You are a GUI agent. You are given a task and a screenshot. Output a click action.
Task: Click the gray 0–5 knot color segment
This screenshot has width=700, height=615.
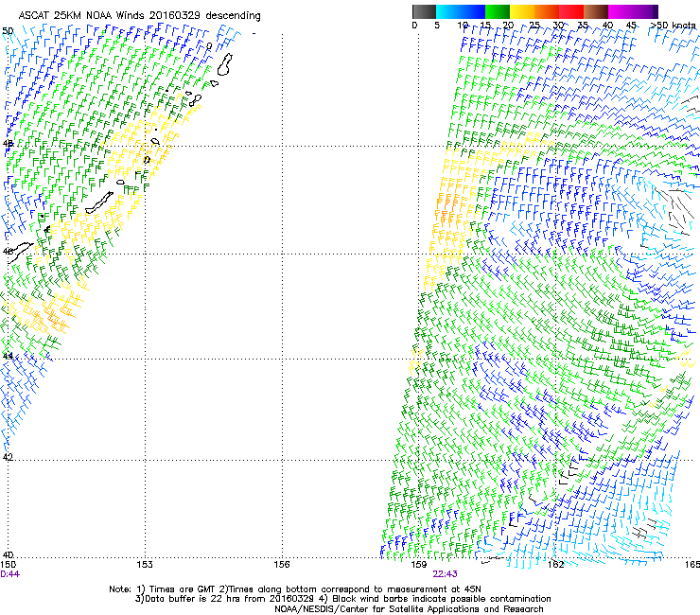pos(424,11)
